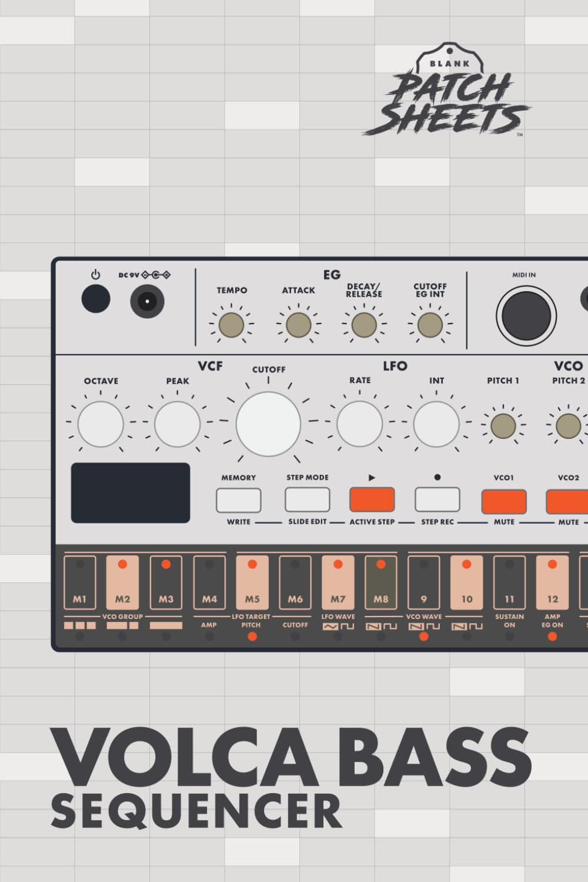Toggle the VCO2 mute button
This screenshot has height=882, width=588.
coord(567,502)
